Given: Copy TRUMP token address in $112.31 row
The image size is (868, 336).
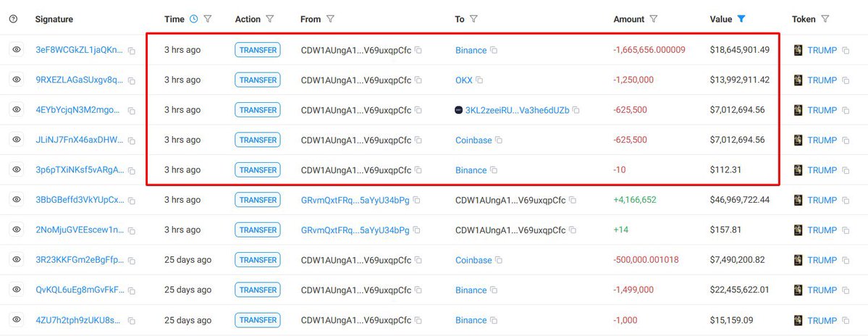Looking at the screenshot, I should [846, 170].
